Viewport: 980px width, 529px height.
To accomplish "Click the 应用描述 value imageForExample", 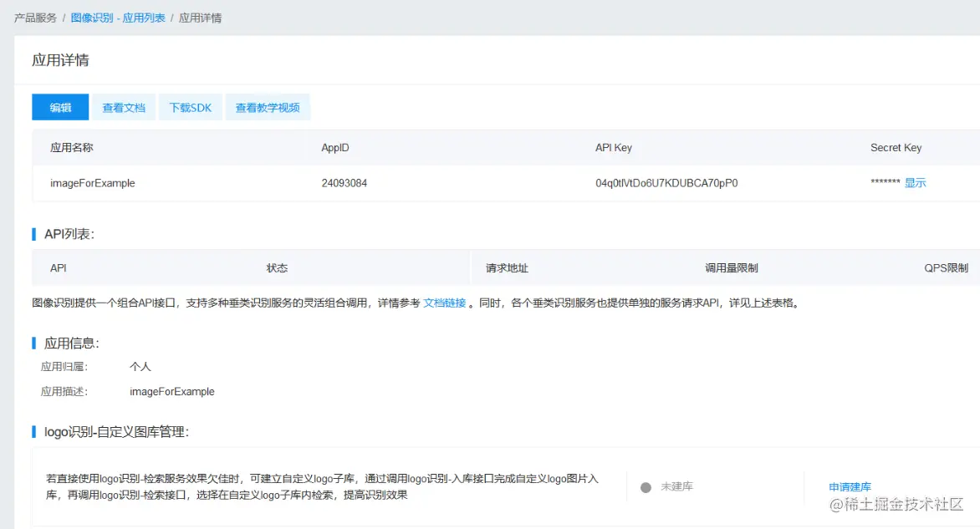I will 171,390.
